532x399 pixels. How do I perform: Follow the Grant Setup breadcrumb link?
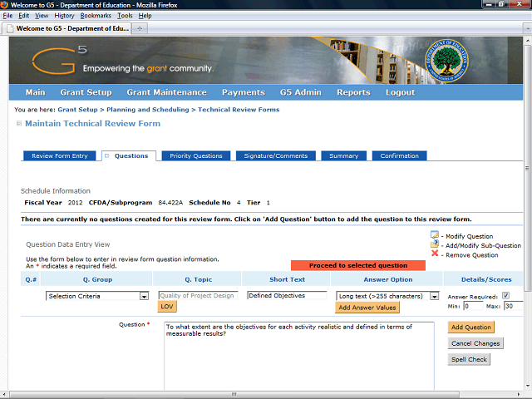point(77,110)
